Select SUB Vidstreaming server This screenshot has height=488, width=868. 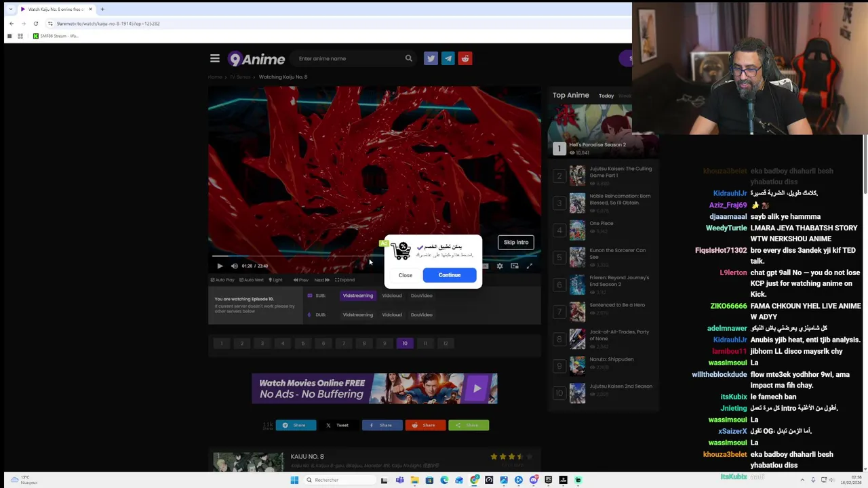coord(358,296)
